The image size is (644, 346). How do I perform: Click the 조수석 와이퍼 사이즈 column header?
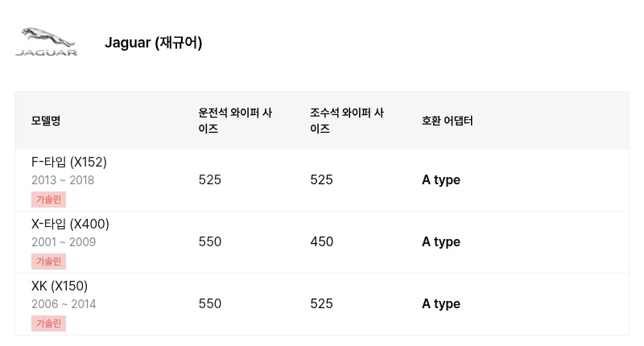click(347, 121)
